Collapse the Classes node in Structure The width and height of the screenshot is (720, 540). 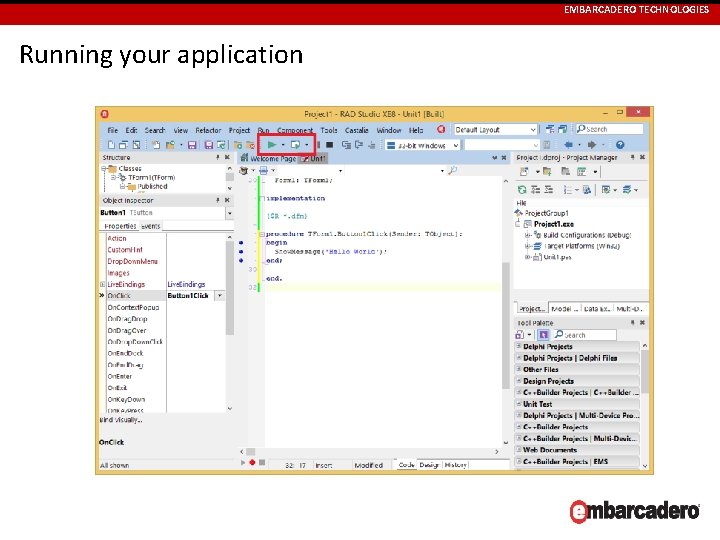[104, 169]
